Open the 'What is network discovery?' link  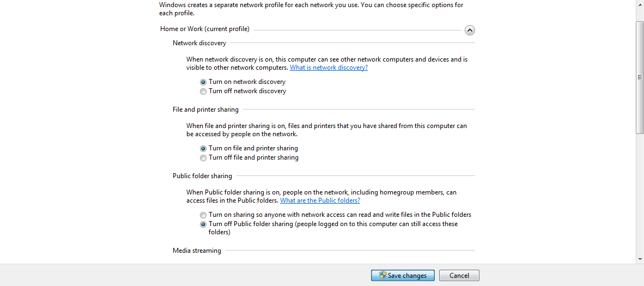(329, 68)
